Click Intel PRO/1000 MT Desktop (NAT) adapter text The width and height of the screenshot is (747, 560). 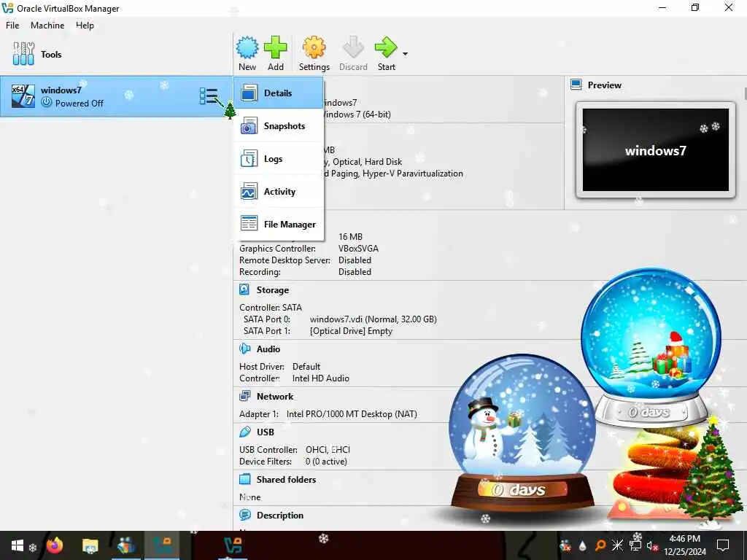352,414
